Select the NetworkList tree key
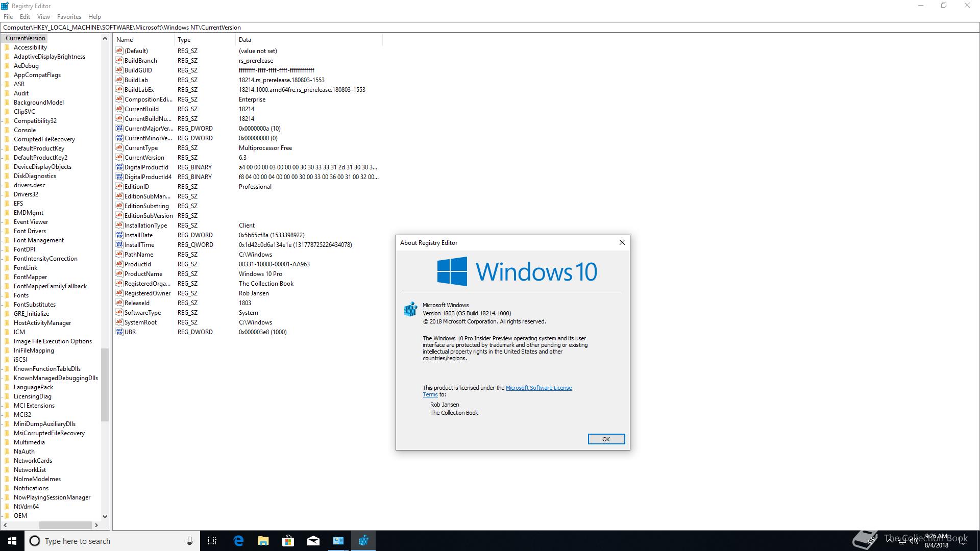 coord(30,470)
